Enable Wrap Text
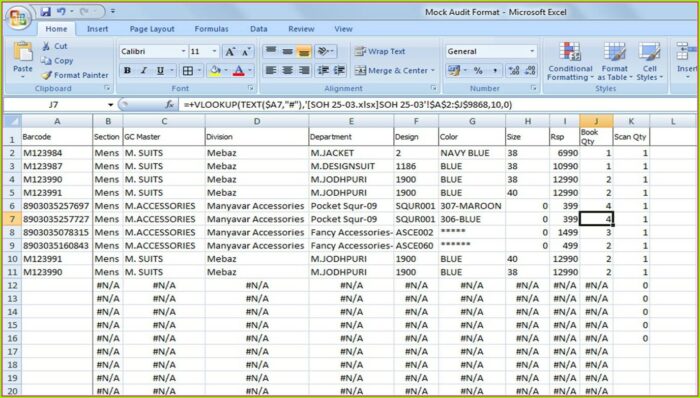The height and width of the screenshot is (398, 700). tap(380, 52)
